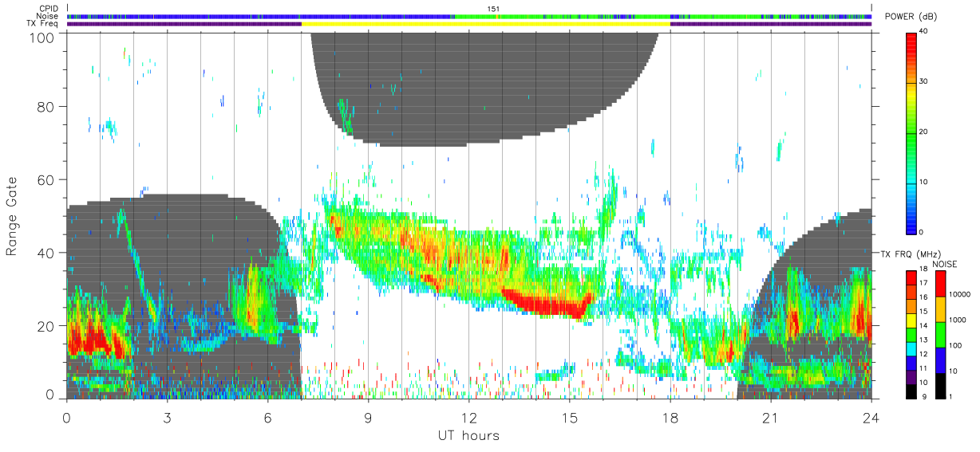Screen dimensions: 980x452
Task: Click Range Gate axis tick '60'
Action: click(46, 179)
